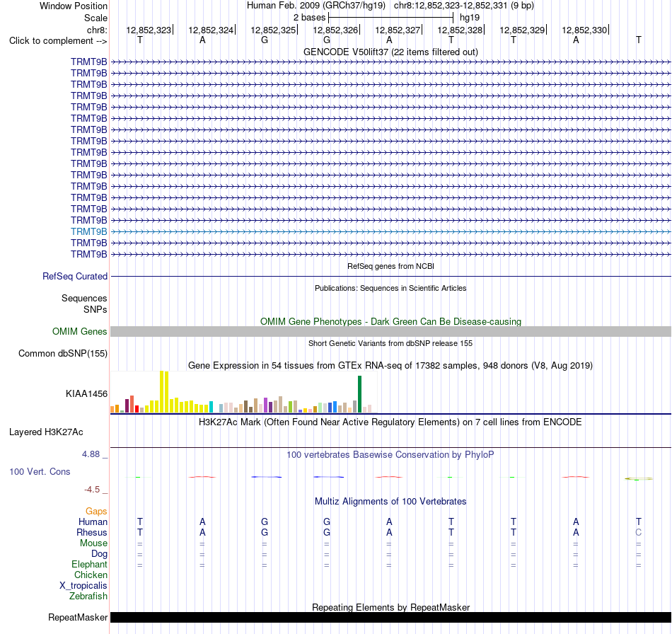Viewport: 672px width, 634px height.
Task: Click the orange Gaps row label
Action: (x=96, y=511)
